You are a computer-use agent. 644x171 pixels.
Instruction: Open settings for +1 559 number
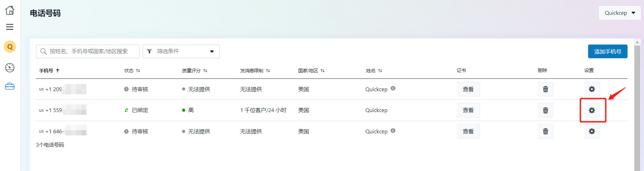592,110
